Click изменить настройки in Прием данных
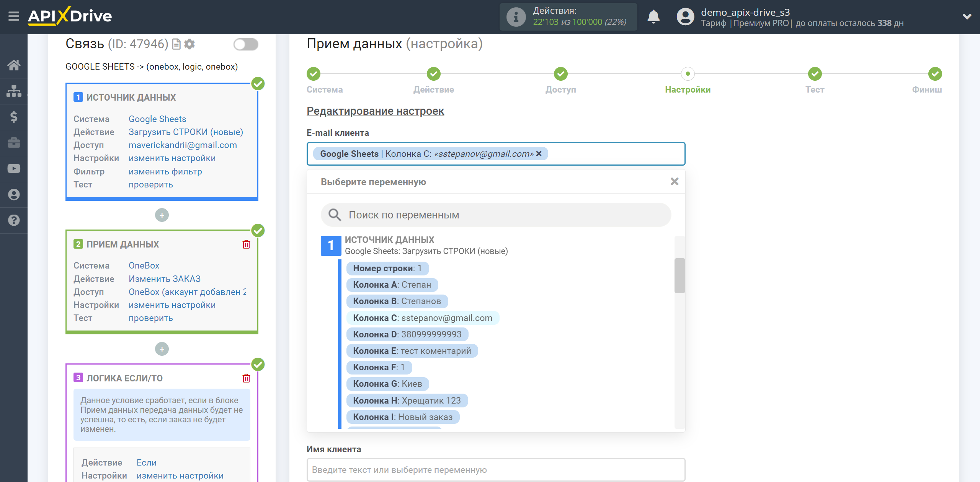 click(x=172, y=305)
